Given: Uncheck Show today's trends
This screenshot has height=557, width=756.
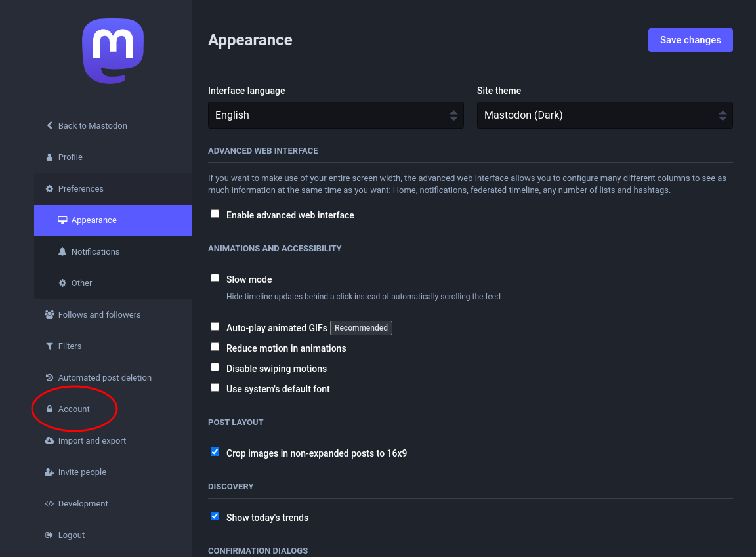Looking at the screenshot, I should coord(215,516).
